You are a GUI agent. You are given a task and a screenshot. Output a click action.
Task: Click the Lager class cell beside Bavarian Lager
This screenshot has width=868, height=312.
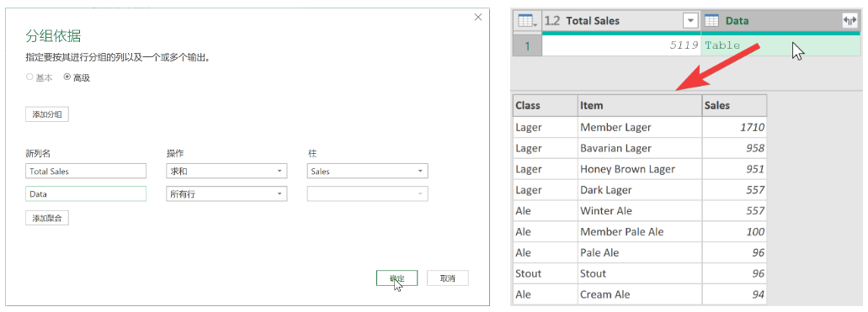pyautogui.click(x=546, y=148)
